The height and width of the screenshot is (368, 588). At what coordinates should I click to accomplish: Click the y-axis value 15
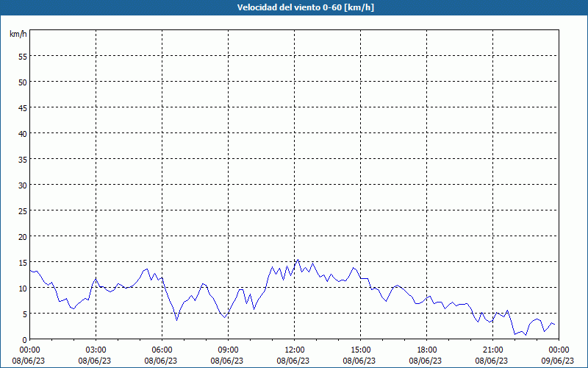[x=23, y=263]
